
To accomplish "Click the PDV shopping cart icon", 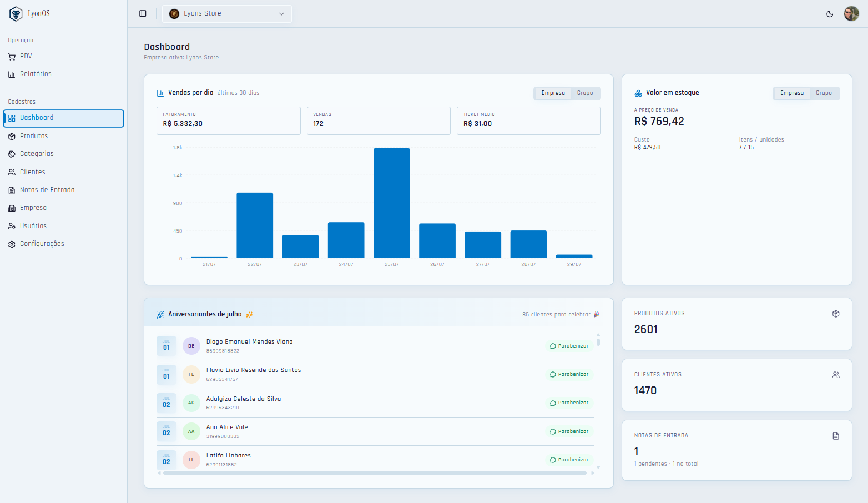I will point(12,57).
